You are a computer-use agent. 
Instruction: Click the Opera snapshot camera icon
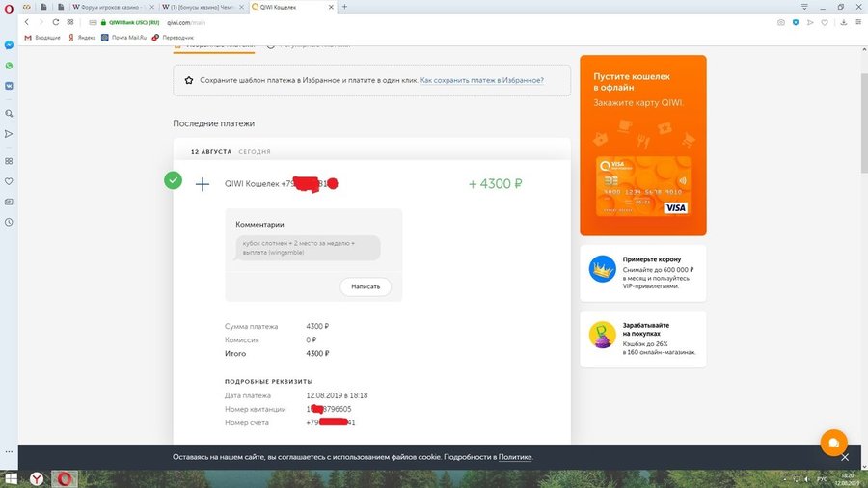point(780,21)
